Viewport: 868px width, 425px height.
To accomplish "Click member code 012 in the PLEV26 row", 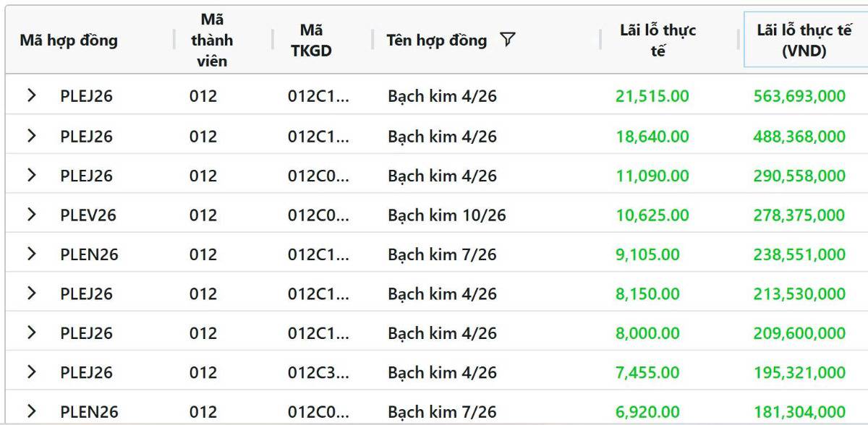I will [203, 215].
